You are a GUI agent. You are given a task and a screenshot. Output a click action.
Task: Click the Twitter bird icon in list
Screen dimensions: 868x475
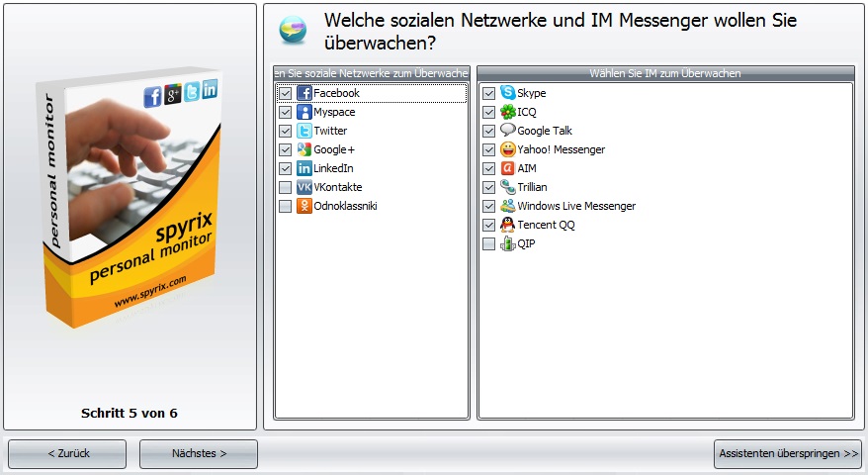click(x=304, y=131)
